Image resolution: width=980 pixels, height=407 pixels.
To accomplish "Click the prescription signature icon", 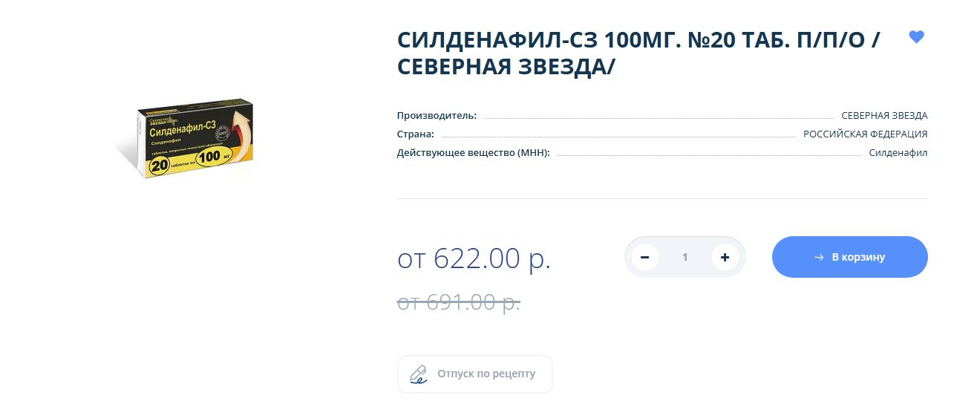I will click(419, 374).
